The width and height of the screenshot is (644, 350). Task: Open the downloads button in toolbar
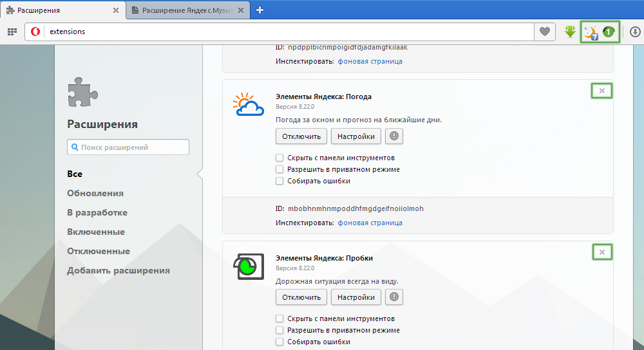(x=635, y=32)
